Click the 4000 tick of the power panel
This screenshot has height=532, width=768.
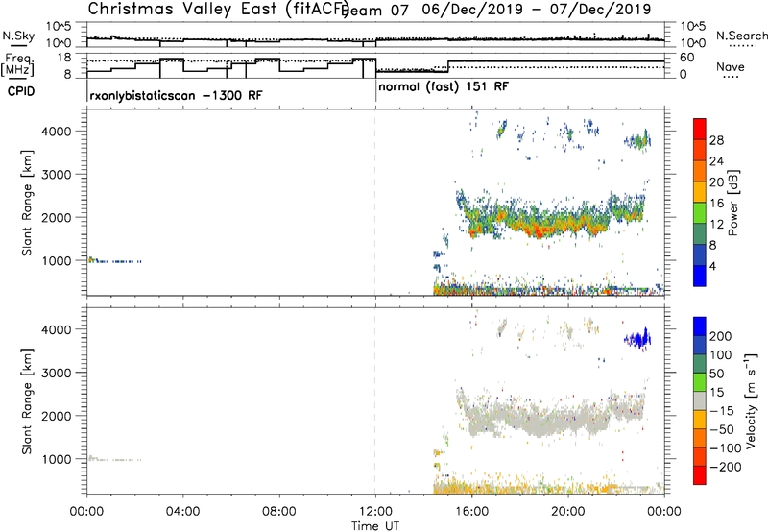[56, 132]
